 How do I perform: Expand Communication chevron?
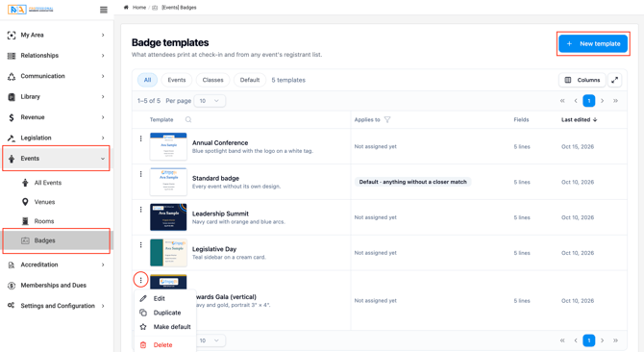103,76
